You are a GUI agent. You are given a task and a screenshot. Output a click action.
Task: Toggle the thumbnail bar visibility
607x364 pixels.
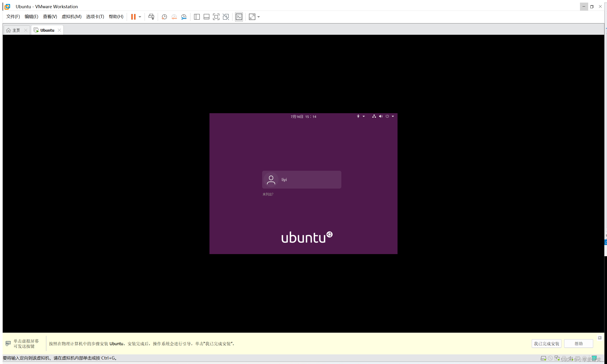click(206, 17)
